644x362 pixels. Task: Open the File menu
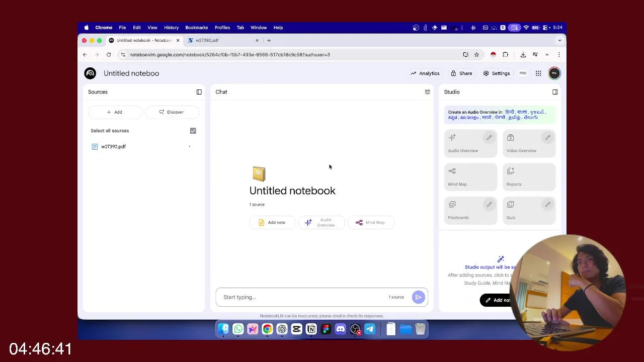(122, 28)
